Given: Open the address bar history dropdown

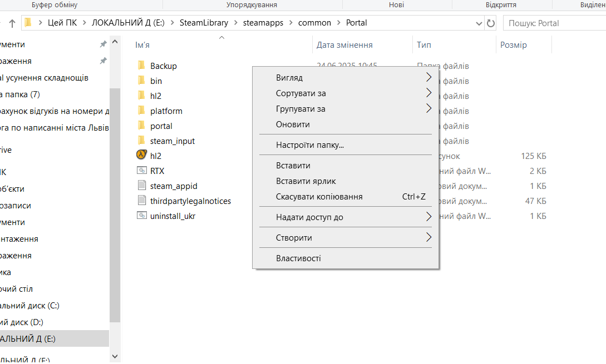Looking at the screenshot, I should tap(479, 23).
